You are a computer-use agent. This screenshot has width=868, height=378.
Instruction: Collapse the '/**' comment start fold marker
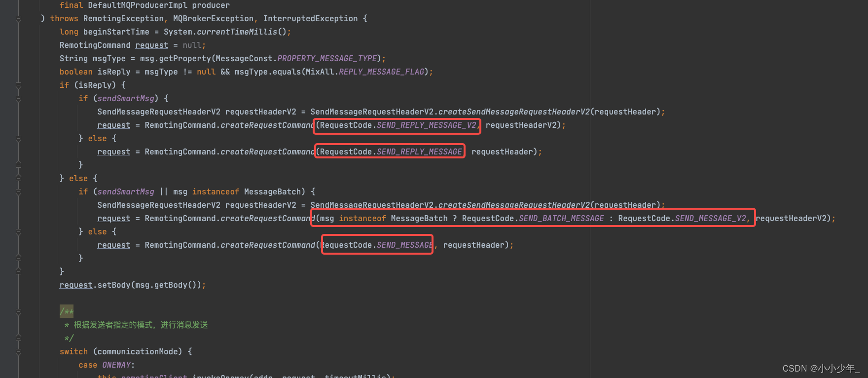click(x=18, y=312)
